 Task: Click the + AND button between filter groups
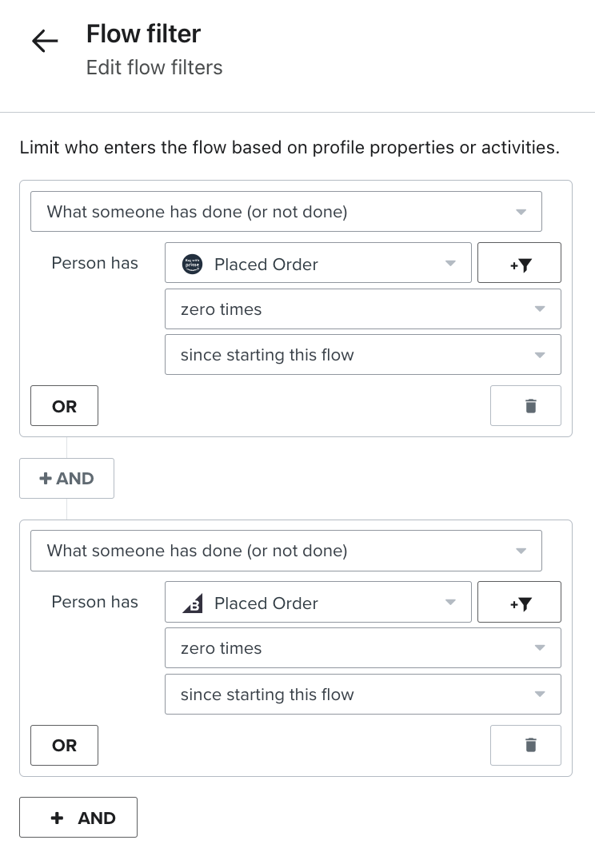[66, 478]
